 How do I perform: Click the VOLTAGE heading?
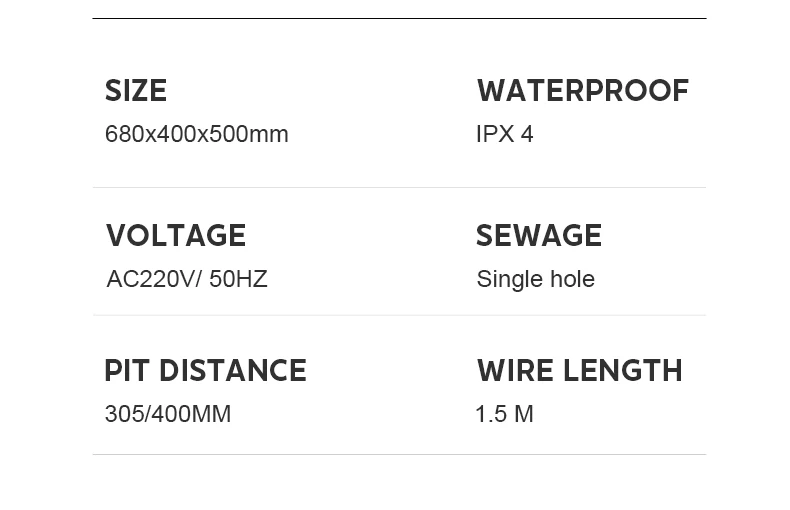(x=176, y=236)
